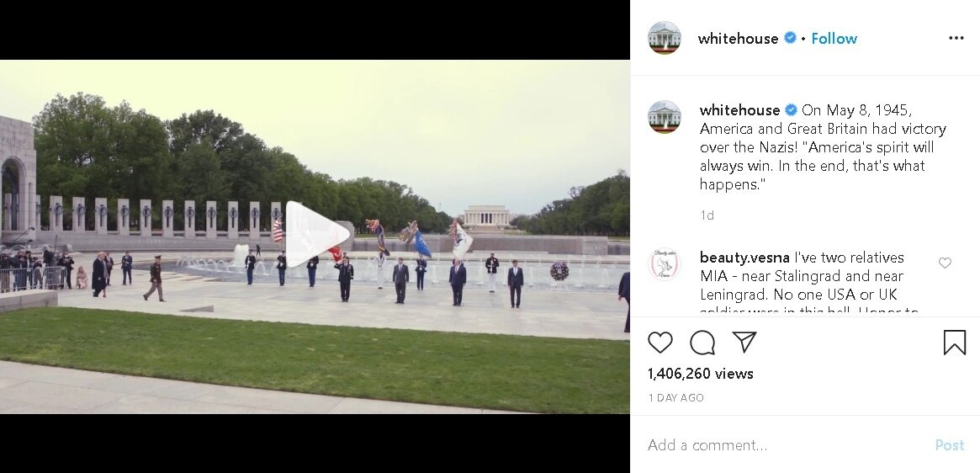This screenshot has width=980, height=473.
Task: Click the verified badge next to whitehouse header
Action: click(790, 38)
